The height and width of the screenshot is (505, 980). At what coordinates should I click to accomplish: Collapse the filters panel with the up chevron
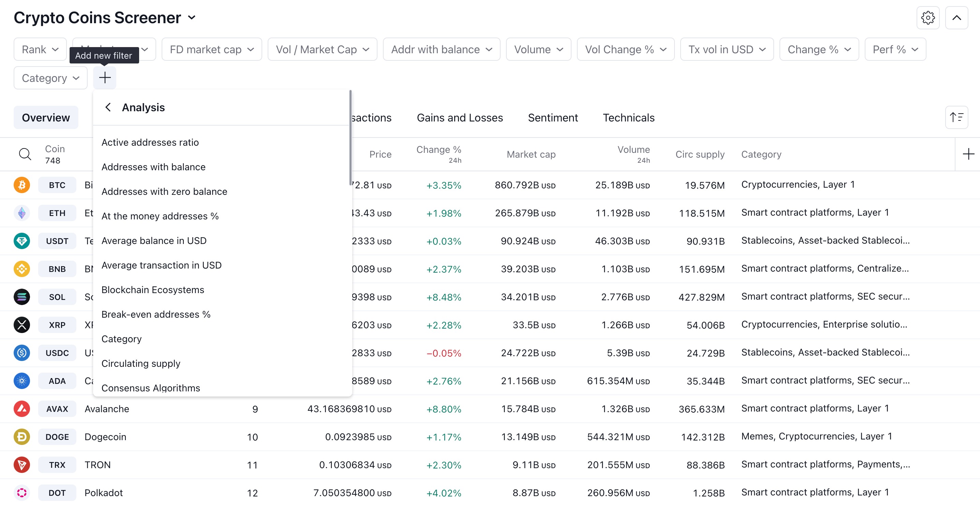(x=956, y=17)
